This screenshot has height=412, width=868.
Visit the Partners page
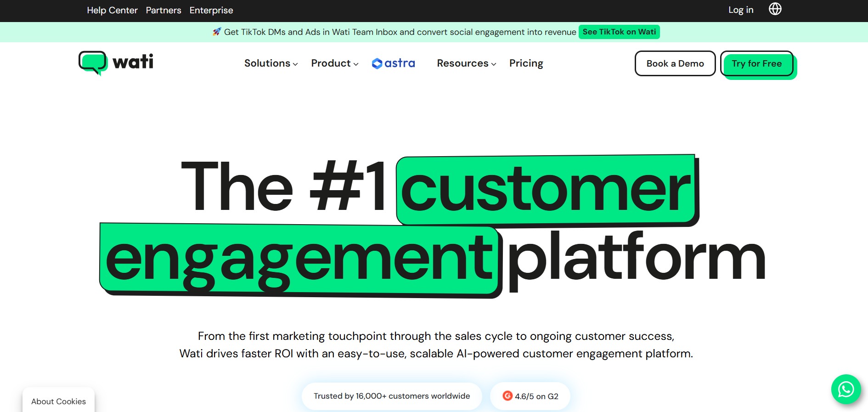click(163, 10)
